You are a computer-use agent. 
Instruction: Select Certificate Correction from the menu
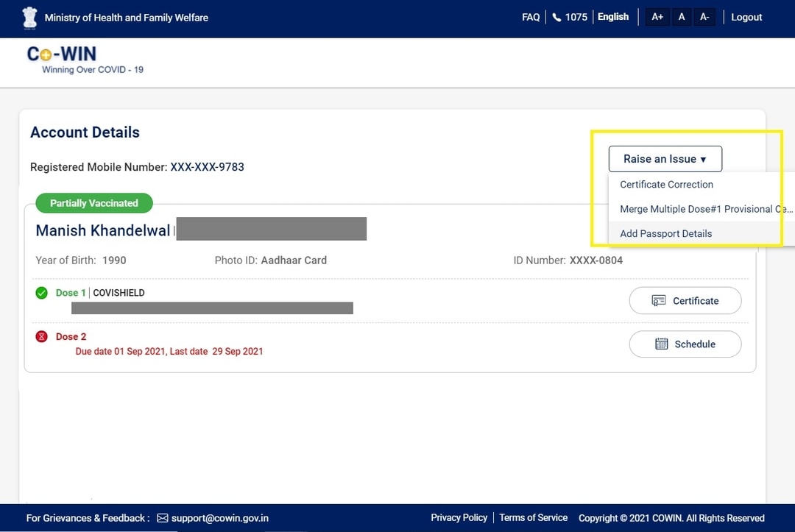666,185
